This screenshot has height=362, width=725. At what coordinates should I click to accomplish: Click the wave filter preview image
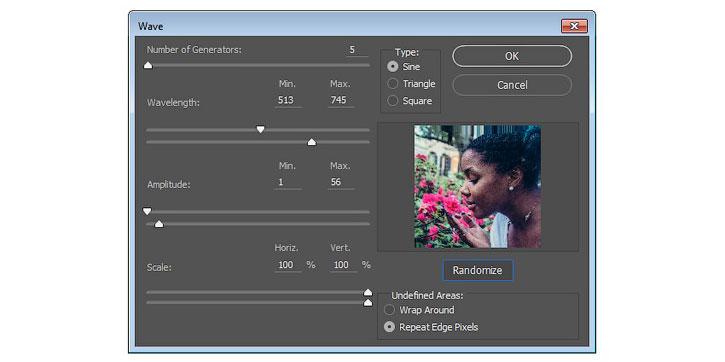pyautogui.click(x=477, y=186)
